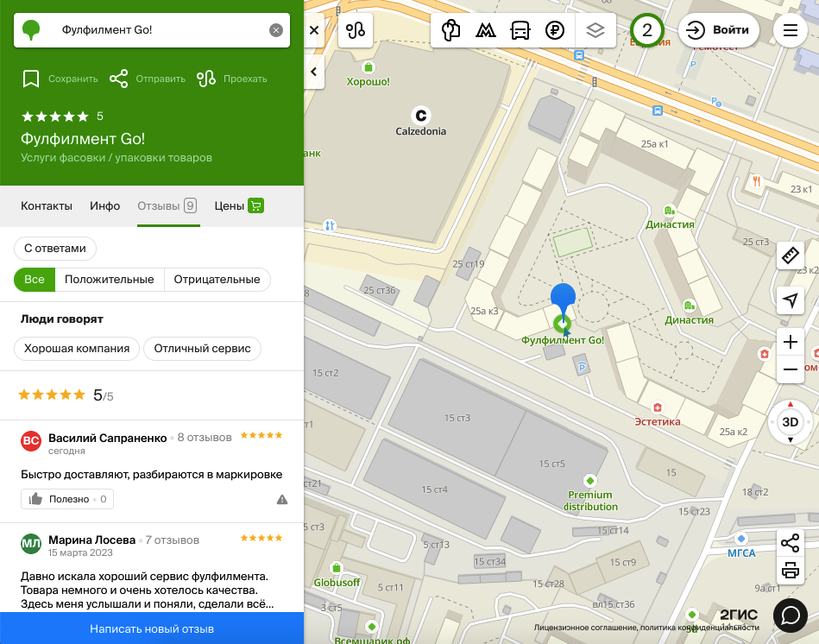
Task: Click the 'МГСА' map marker
Action: coord(741,539)
